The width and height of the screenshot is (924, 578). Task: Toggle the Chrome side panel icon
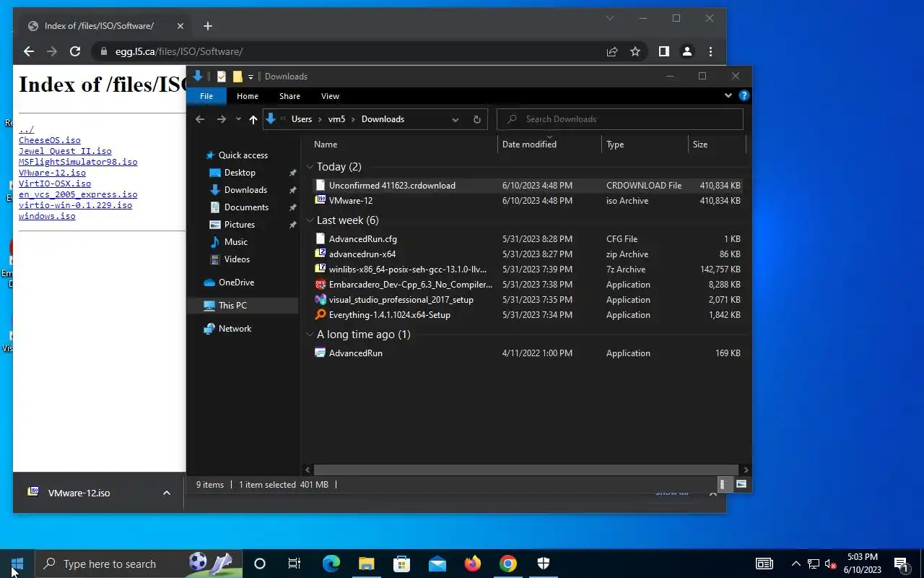664,51
